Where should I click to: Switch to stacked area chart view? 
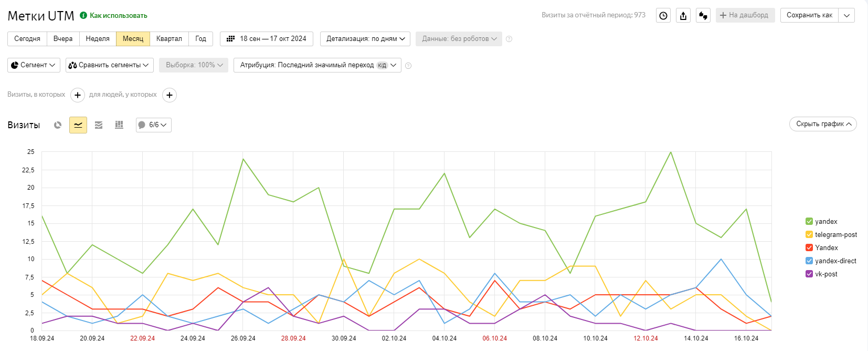coord(99,125)
